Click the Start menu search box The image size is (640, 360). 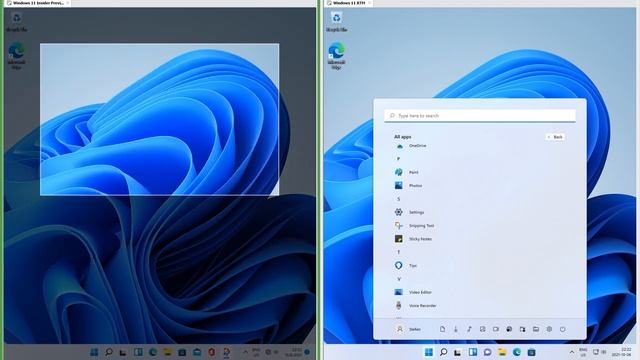[x=480, y=116]
